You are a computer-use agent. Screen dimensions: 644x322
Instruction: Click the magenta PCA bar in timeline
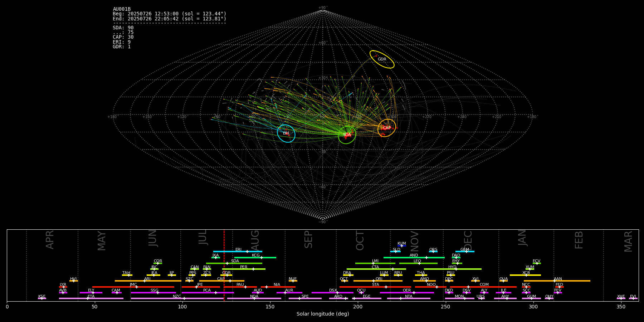click(x=208, y=293)
